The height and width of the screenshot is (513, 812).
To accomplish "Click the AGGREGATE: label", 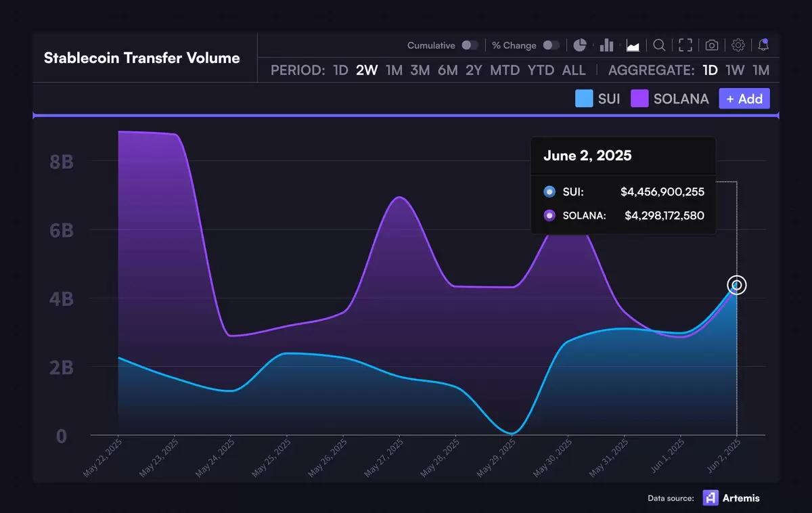I will [651, 70].
